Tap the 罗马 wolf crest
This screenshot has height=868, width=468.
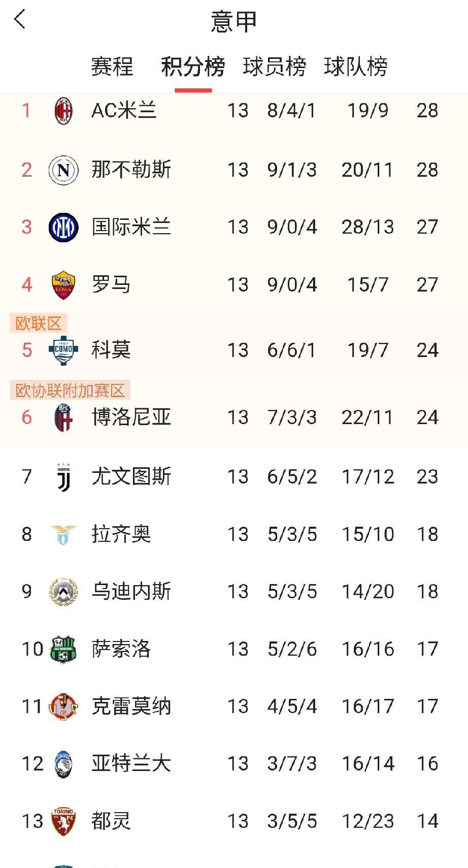pos(63,285)
